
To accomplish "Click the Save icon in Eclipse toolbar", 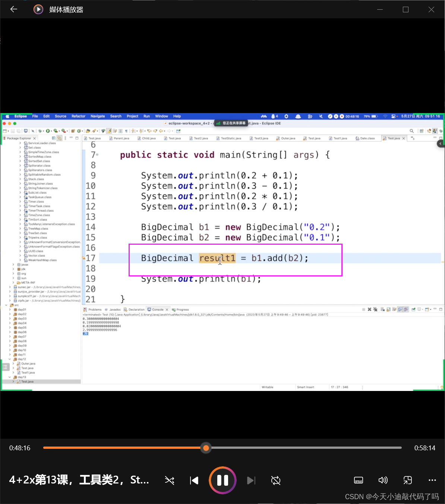I will tap(12, 131).
